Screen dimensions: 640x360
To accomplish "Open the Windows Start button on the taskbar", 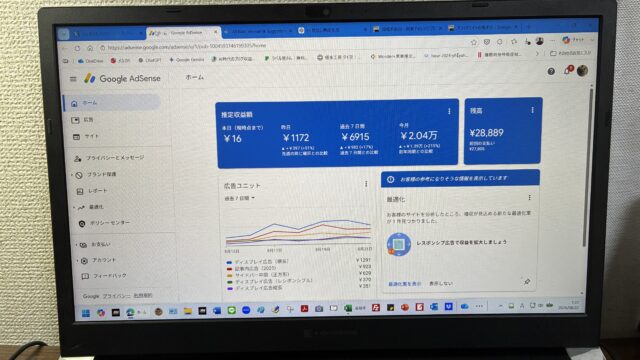I will pos(86,313).
